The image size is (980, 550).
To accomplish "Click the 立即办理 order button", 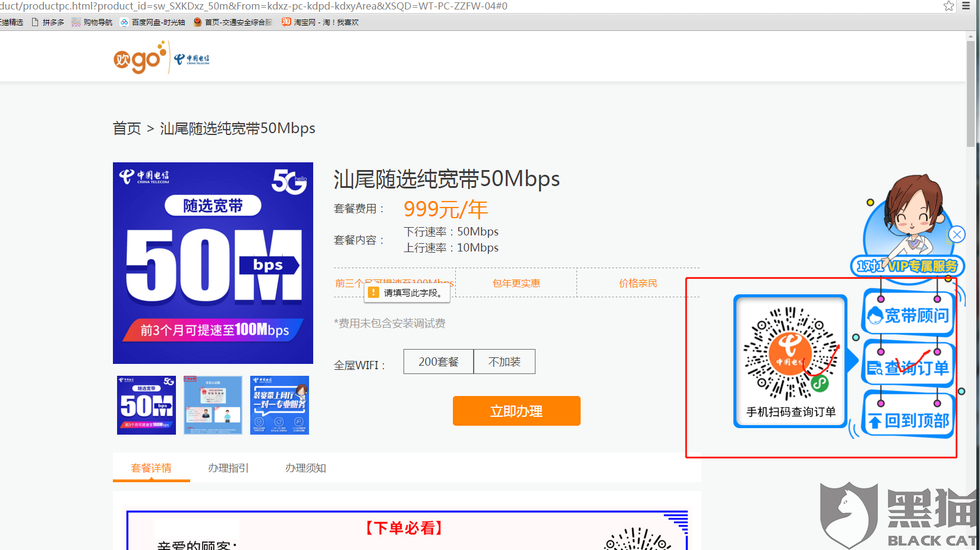I will (x=516, y=410).
